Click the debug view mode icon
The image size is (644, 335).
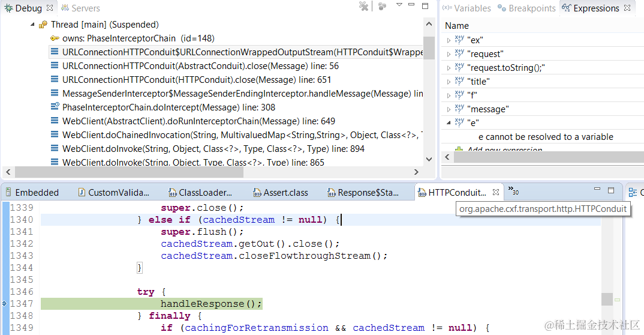coord(383,6)
